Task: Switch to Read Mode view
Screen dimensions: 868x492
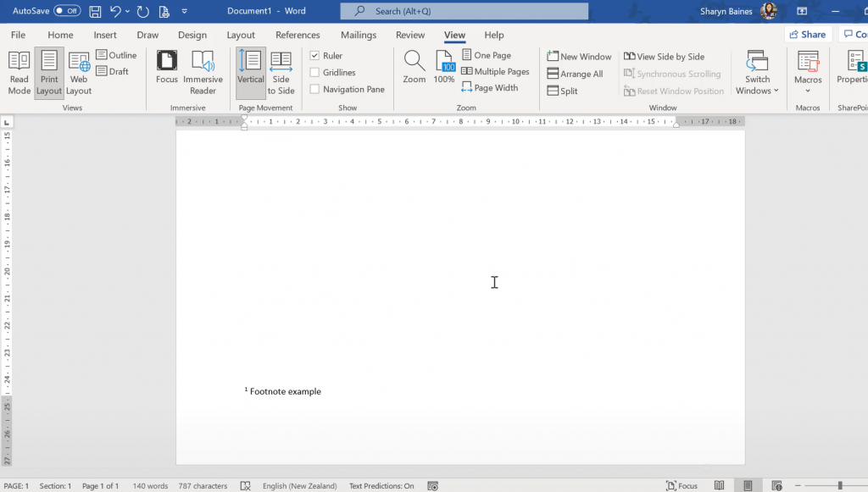Action: (19, 72)
